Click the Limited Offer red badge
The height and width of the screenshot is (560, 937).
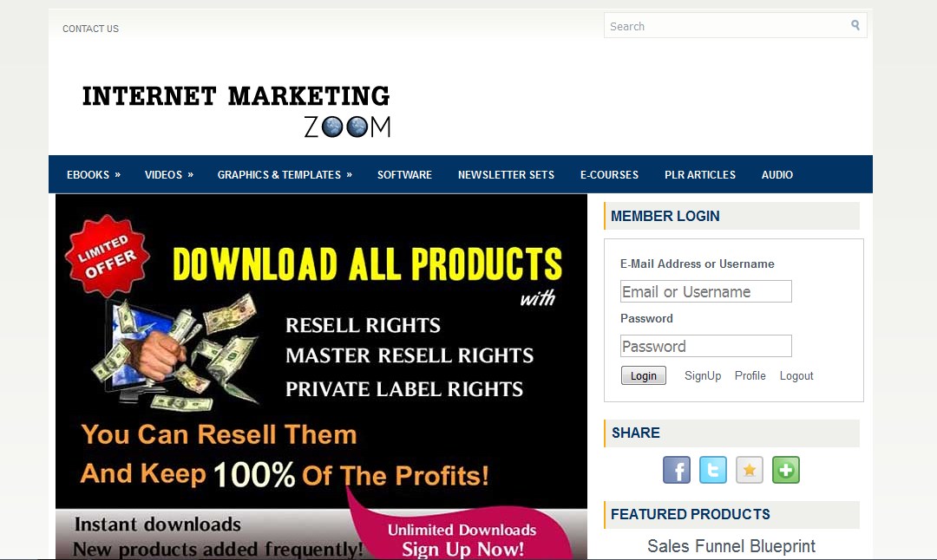tap(107, 256)
